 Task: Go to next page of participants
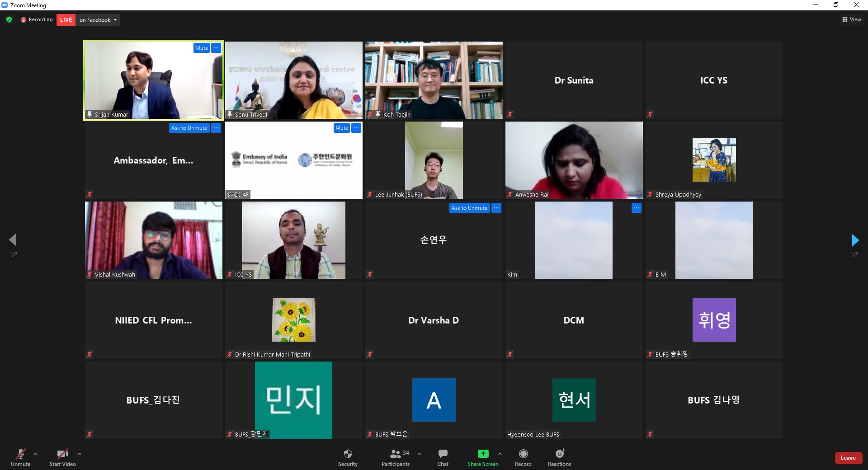854,240
